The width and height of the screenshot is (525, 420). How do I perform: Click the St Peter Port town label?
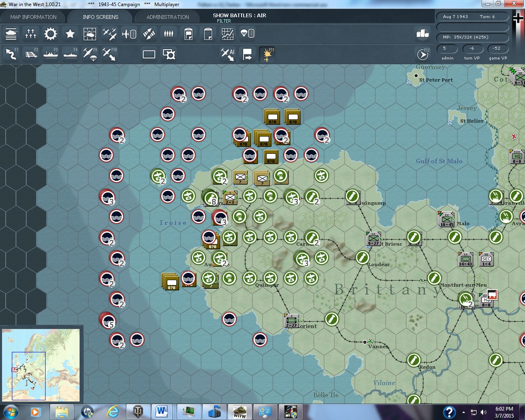coord(436,80)
